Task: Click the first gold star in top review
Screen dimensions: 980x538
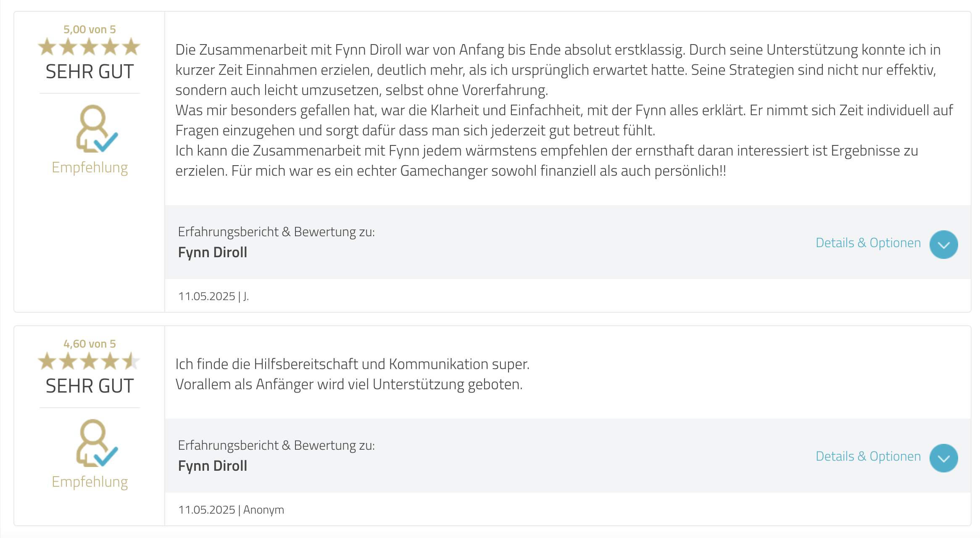Action: pos(47,47)
